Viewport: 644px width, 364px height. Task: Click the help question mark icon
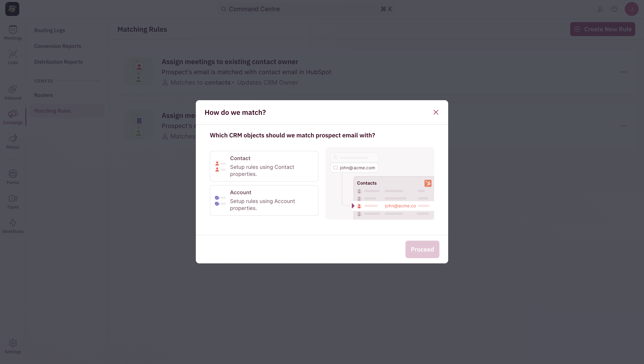pyautogui.click(x=614, y=9)
